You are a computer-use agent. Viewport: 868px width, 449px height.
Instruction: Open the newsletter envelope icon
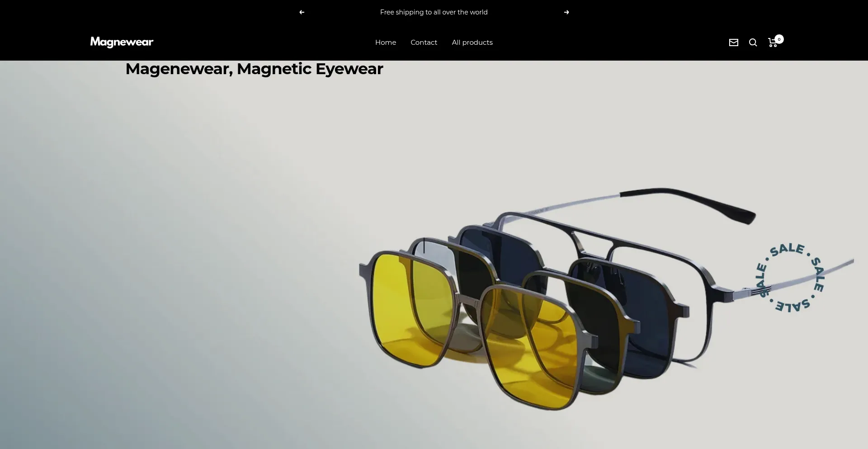click(734, 43)
